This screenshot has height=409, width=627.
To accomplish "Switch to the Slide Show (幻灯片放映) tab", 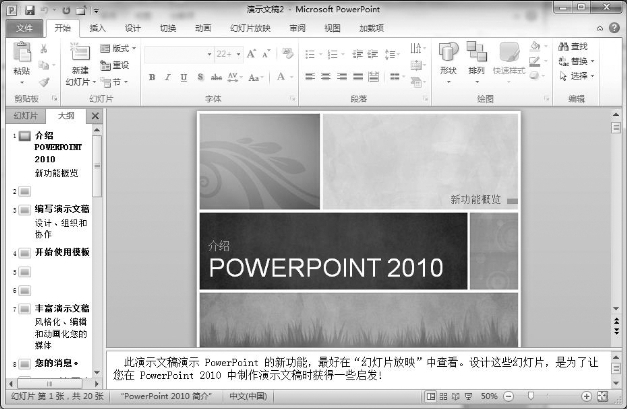I will 250,28.
